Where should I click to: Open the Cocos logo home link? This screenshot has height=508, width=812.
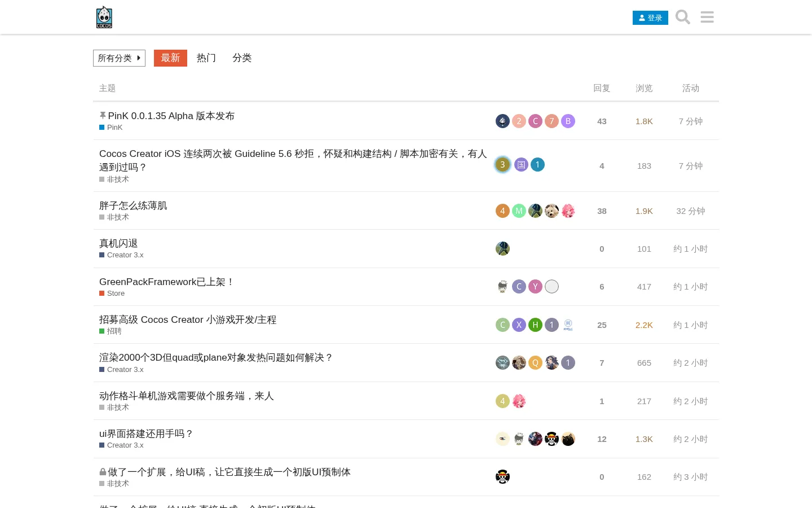click(x=104, y=17)
